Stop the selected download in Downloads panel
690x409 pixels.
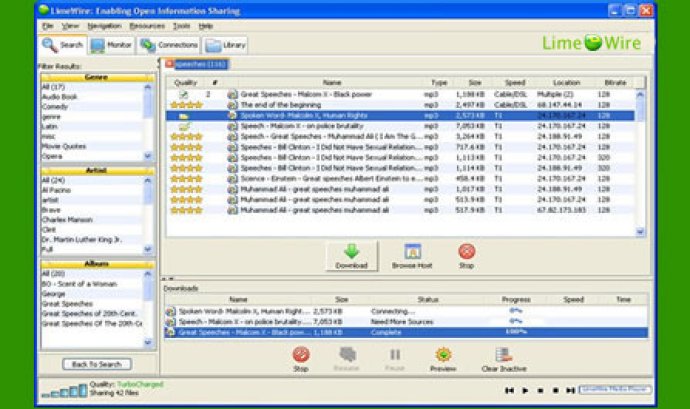301,359
